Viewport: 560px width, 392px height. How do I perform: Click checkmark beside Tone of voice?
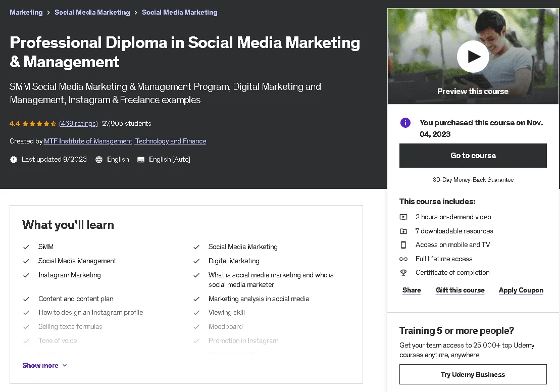[x=26, y=341]
